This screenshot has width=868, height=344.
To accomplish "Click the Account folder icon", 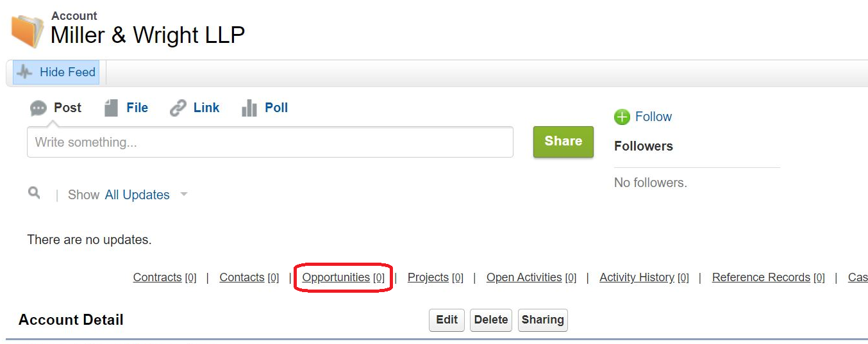I will click(x=28, y=30).
